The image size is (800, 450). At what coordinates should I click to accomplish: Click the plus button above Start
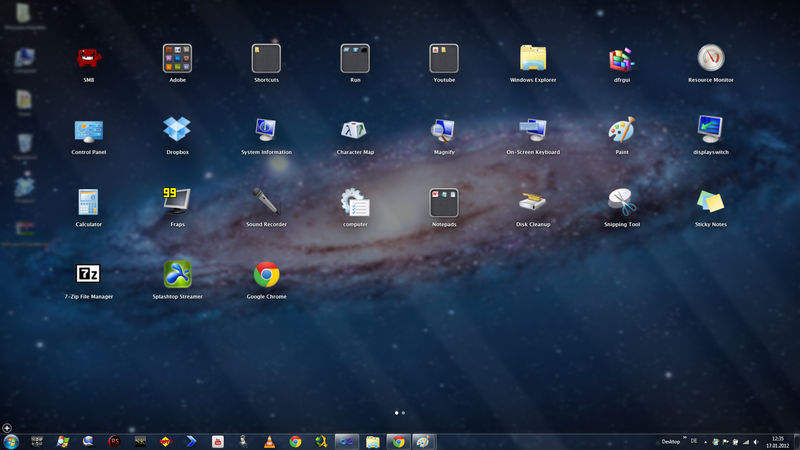pyautogui.click(x=7, y=428)
